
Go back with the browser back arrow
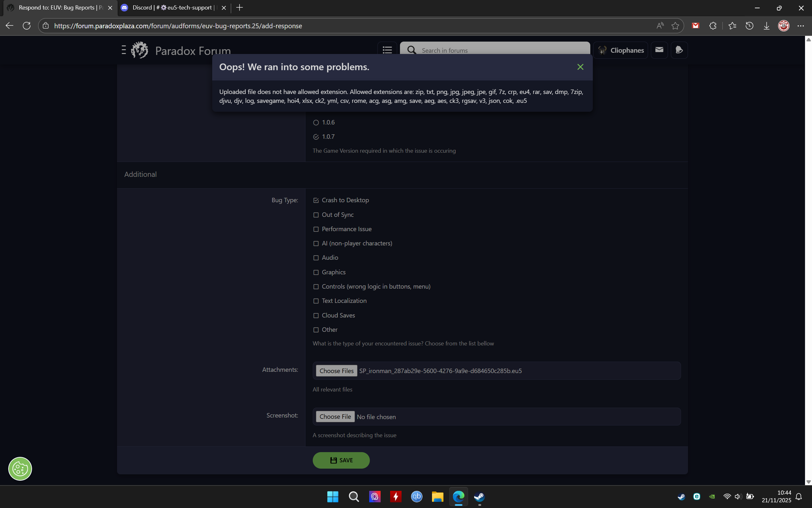10,25
